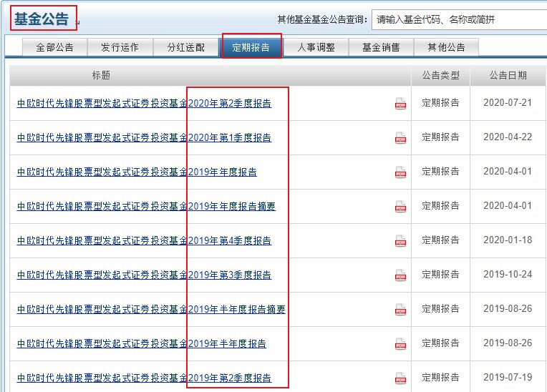Open PDF icon for 2020年第1季度报告
This screenshot has height=392, width=547.
pos(400,138)
